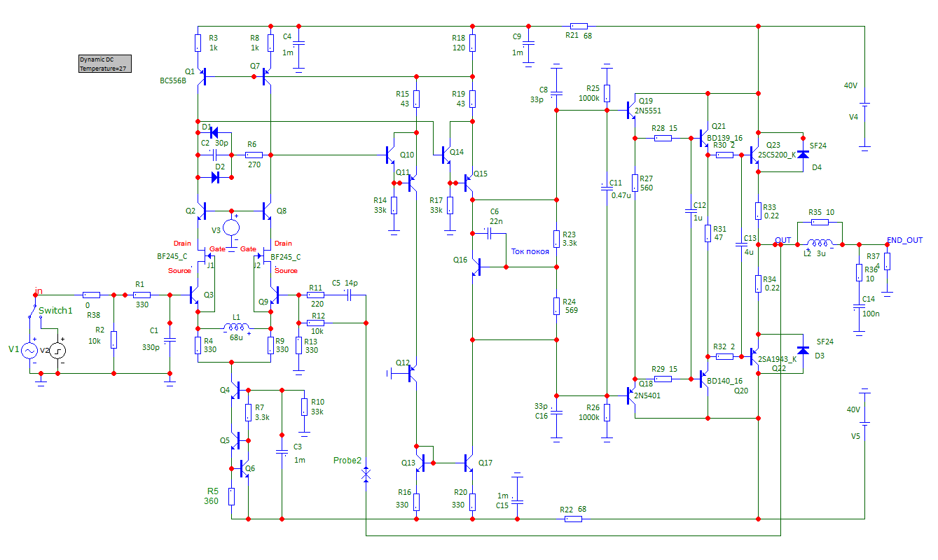Click transistor Q3 symbol

(x=195, y=296)
